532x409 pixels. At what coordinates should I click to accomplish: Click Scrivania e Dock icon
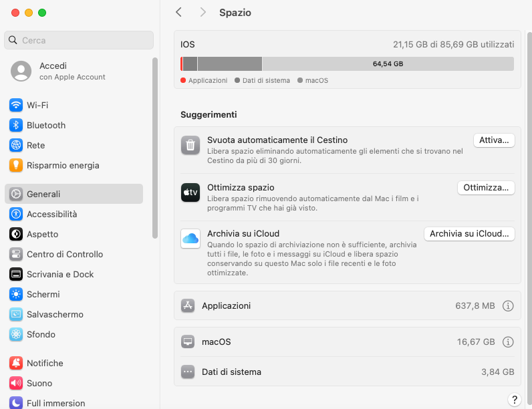click(x=16, y=274)
